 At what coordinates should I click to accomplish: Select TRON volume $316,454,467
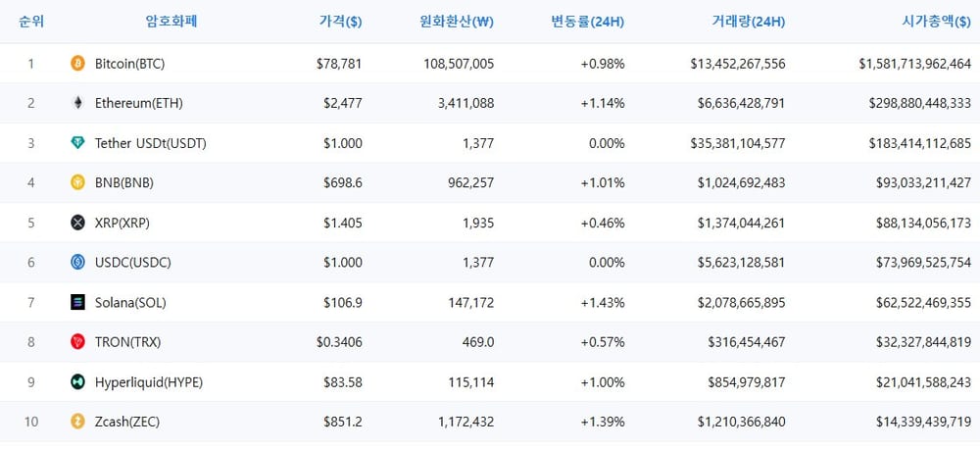[x=747, y=342]
